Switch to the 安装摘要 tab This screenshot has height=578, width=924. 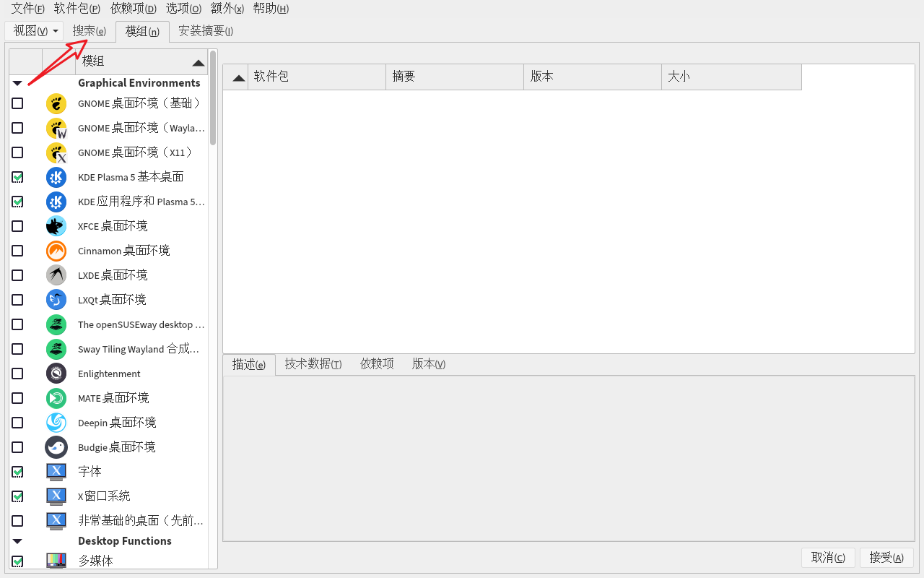[x=206, y=31]
